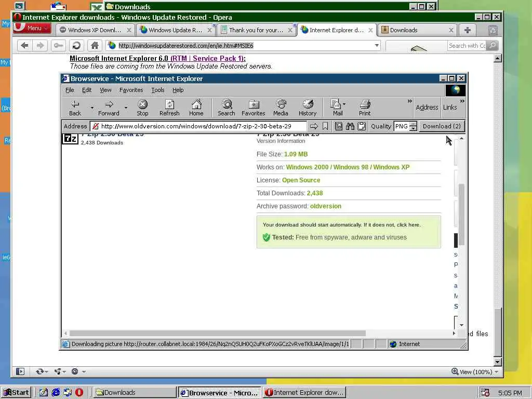Click the horizontal scrollbar in Browservice page
The height and width of the screenshot is (399, 532).
click(x=218, y=333)
